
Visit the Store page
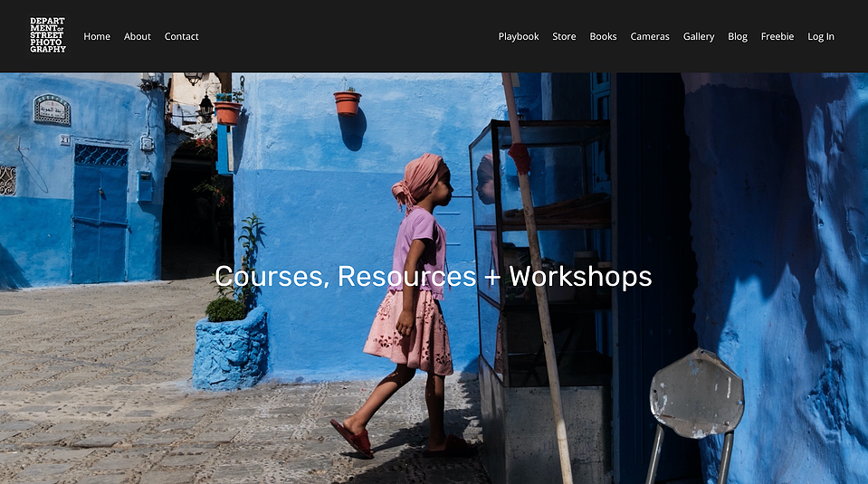pos(564,36)
